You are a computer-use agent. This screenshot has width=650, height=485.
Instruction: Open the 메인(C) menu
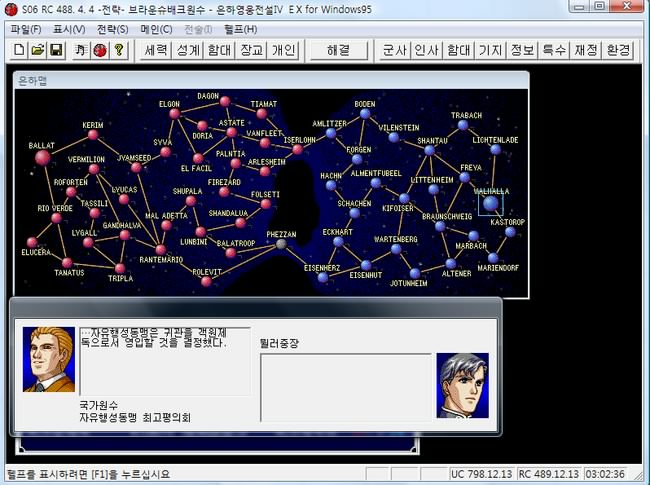pos(156,29)
